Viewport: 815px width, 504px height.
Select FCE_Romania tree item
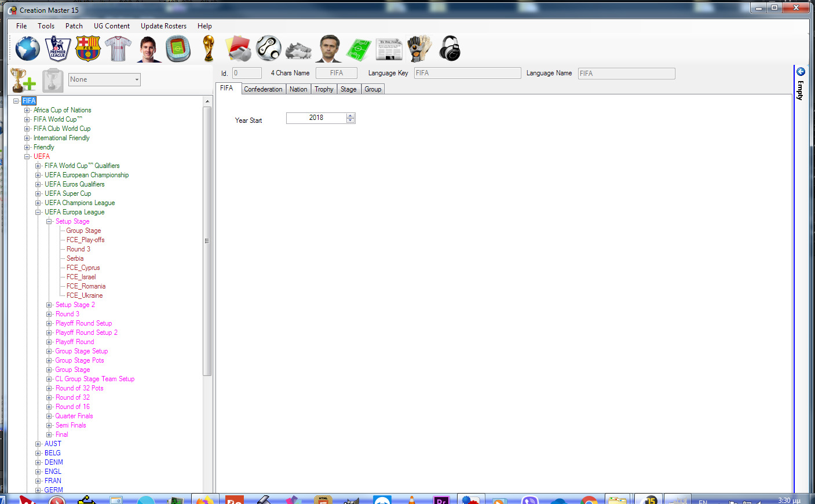coord(86,286)
